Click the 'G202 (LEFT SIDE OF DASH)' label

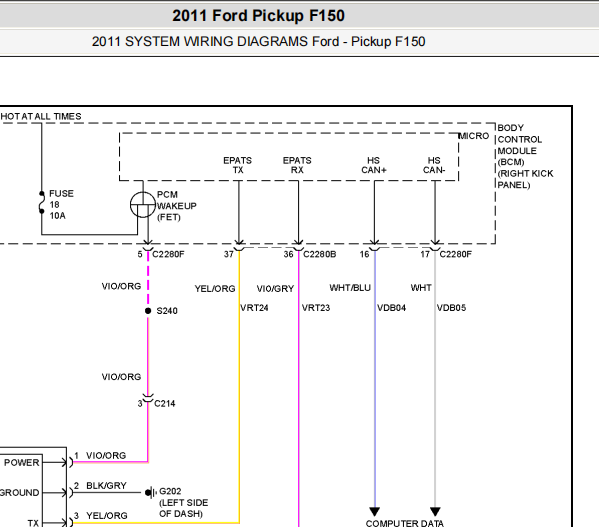tap(184, 503)
